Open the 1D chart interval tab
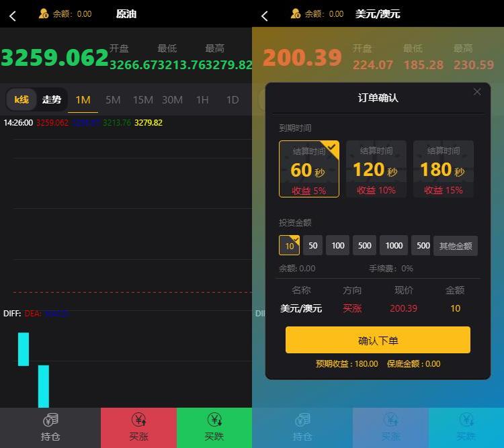The height and width of the screenshot is (448, 504). point(232,99)
